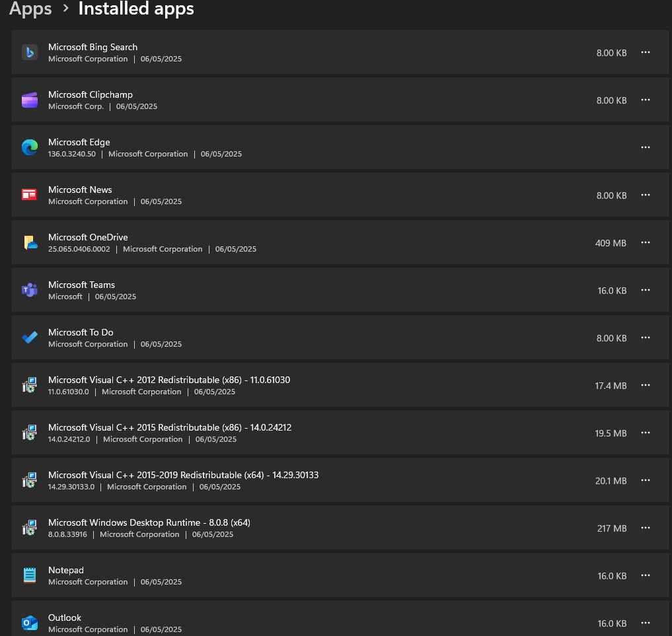Click the 409 MB size of OneDrive
The width and height of the screenshot is (672, 636).
click(611, 243)
